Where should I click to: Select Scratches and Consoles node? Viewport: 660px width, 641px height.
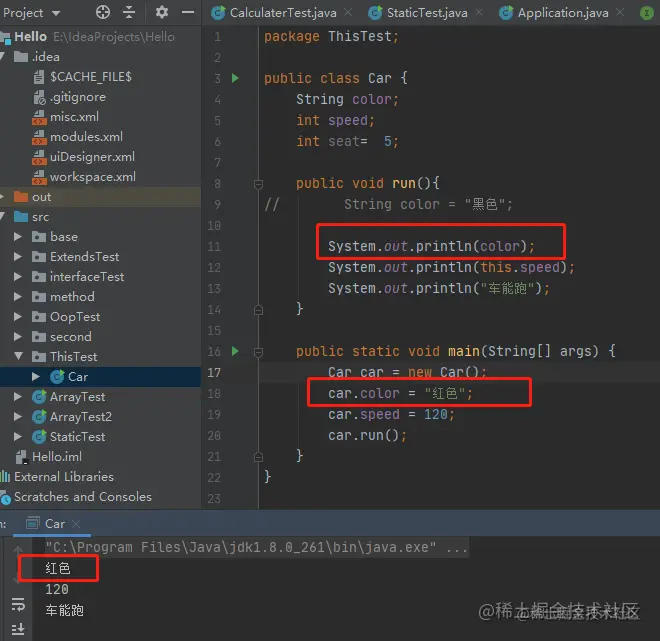tap(83, 497)
